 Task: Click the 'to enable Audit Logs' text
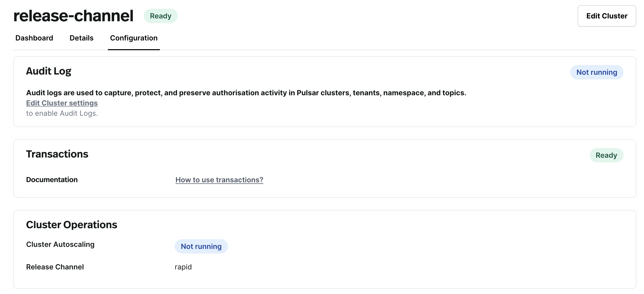click(62, 113)
